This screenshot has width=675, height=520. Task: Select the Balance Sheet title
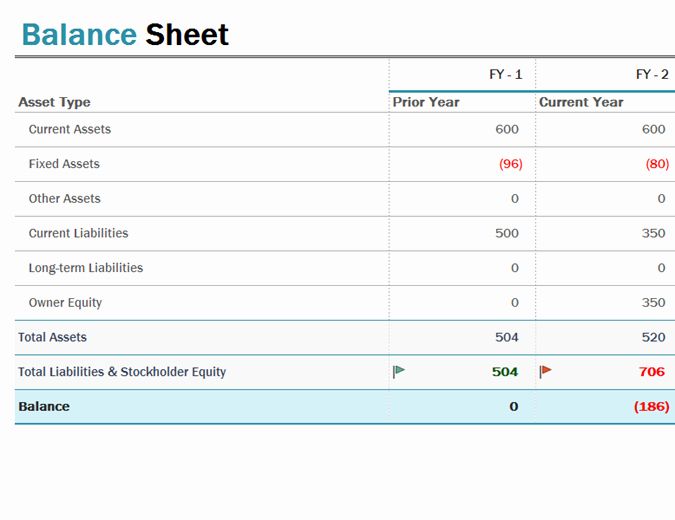[125, 35]
